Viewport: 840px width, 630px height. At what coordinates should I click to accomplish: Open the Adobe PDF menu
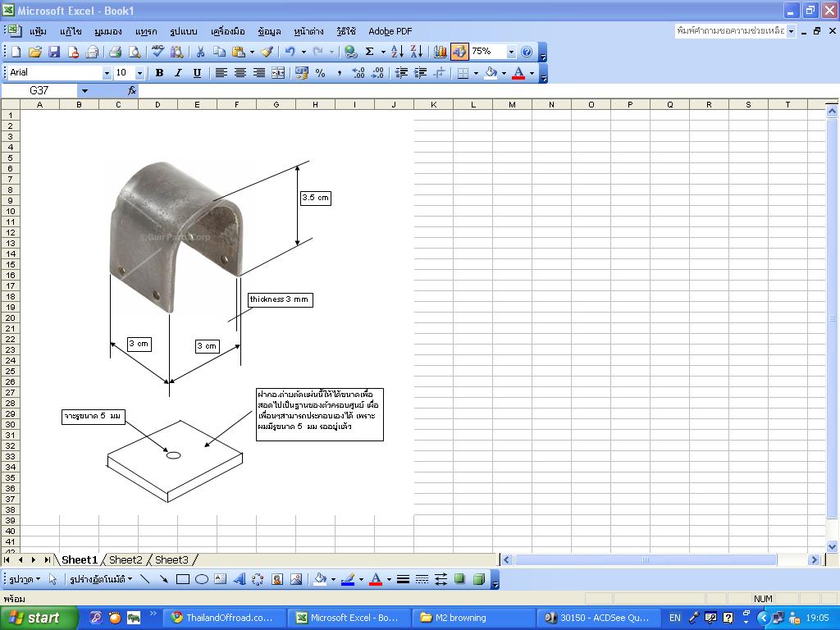click(390, 31)
